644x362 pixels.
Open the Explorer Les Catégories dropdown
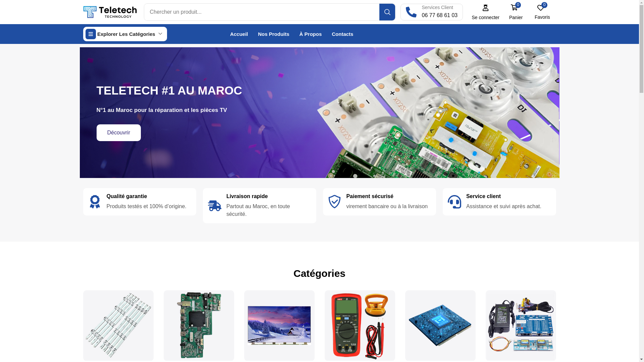point(125,34)
